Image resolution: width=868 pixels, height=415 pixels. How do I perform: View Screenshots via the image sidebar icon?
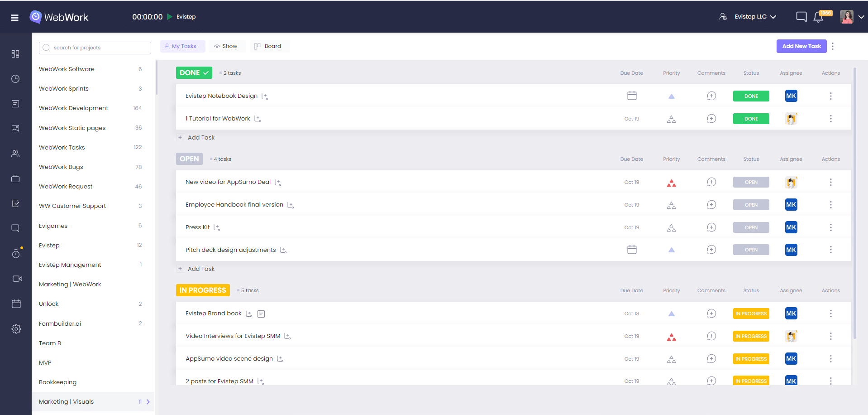(x=16, y=128)
